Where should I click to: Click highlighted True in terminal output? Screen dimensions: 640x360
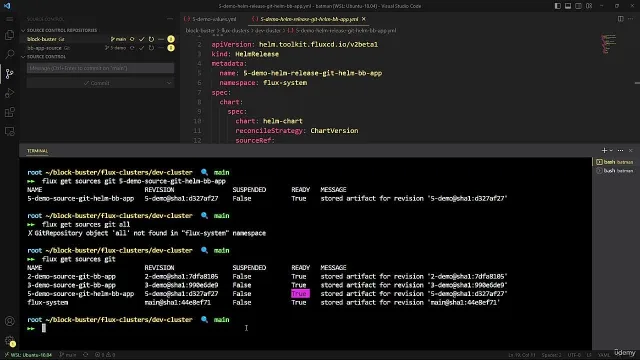(300, 294)
